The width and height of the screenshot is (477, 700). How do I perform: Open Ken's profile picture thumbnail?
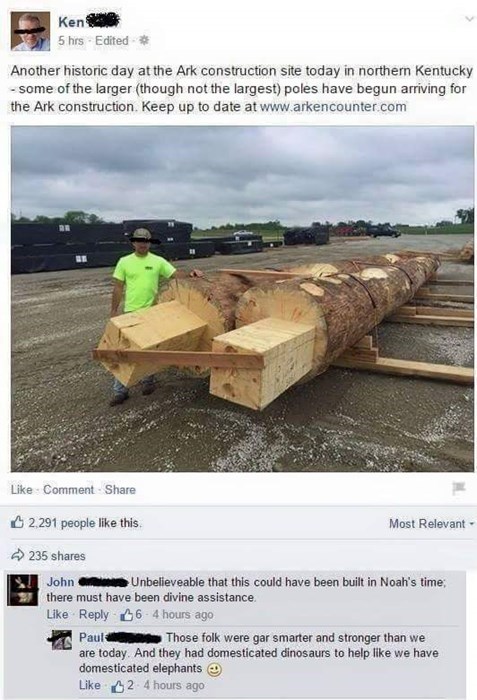coord(30,31)
